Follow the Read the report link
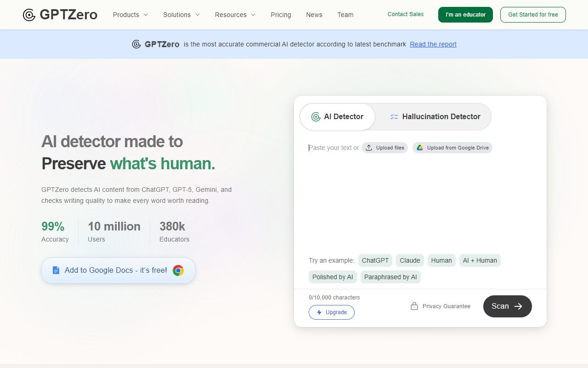The height and width of the screenshot is (368, 588). [x=433, y=44]
